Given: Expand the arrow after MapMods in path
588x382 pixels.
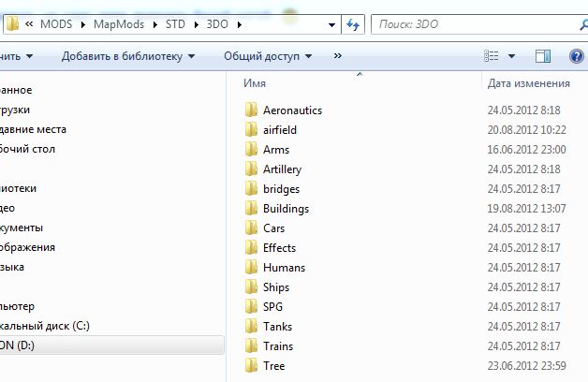Looking at the screenshot, I should pos(154,24).
